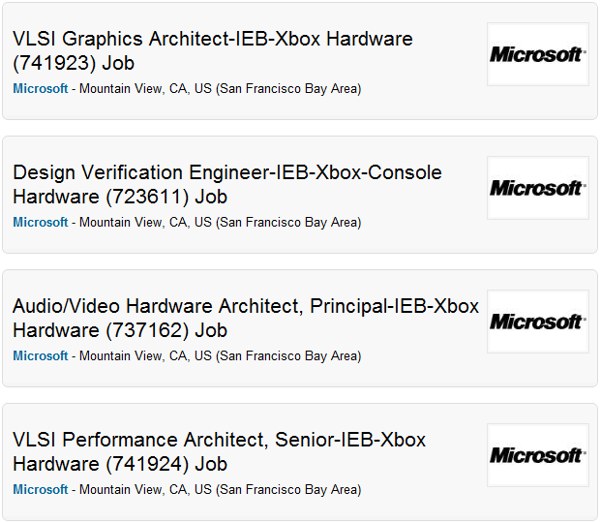Click Microsoft company link under job 741924
600x523 pixels.
click(41, 490)
